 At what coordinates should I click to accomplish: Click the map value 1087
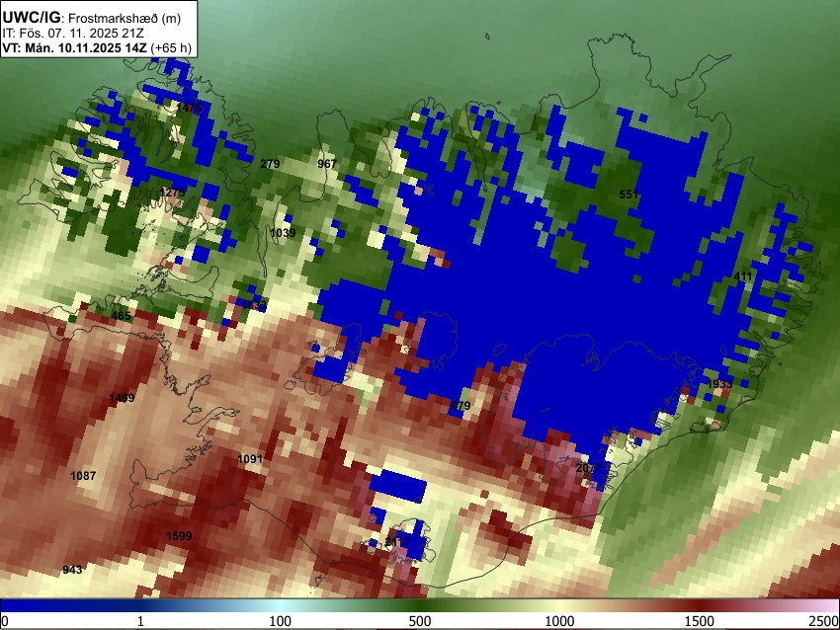point(83,475)
